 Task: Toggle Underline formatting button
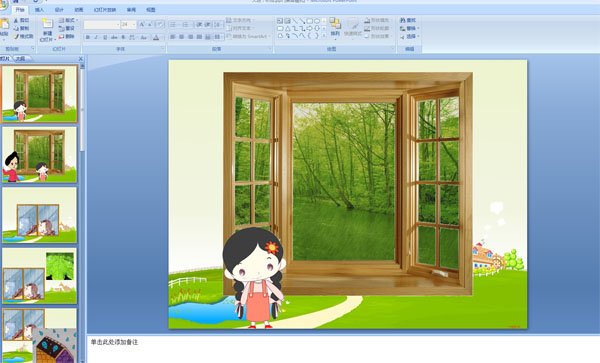[x=105, y=37]
